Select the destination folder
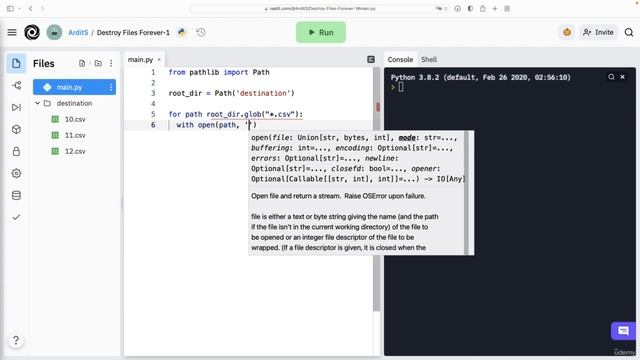 pos(74,103)
